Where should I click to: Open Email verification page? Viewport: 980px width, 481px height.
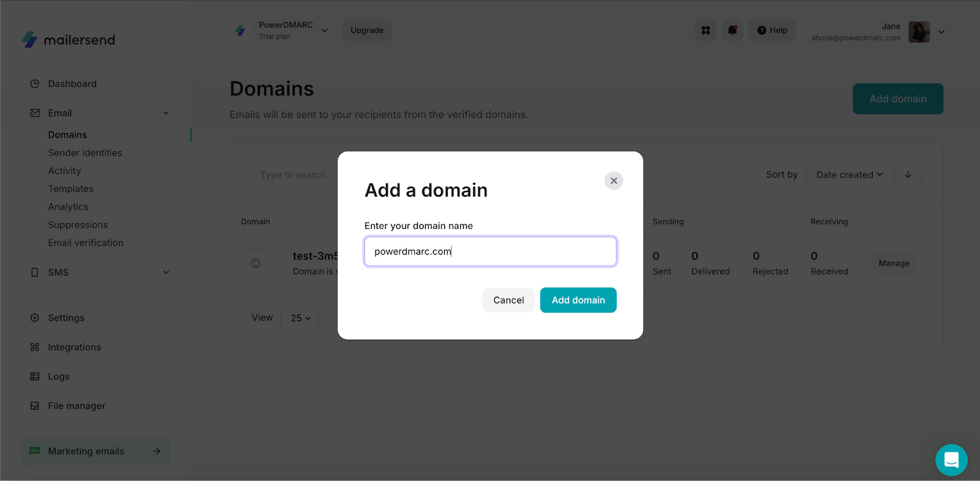click(x=86, y=243)
